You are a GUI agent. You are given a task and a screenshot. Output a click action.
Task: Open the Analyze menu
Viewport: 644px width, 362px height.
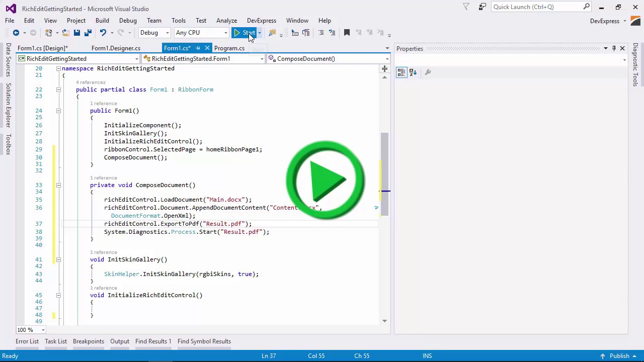(x=226, y=21)
